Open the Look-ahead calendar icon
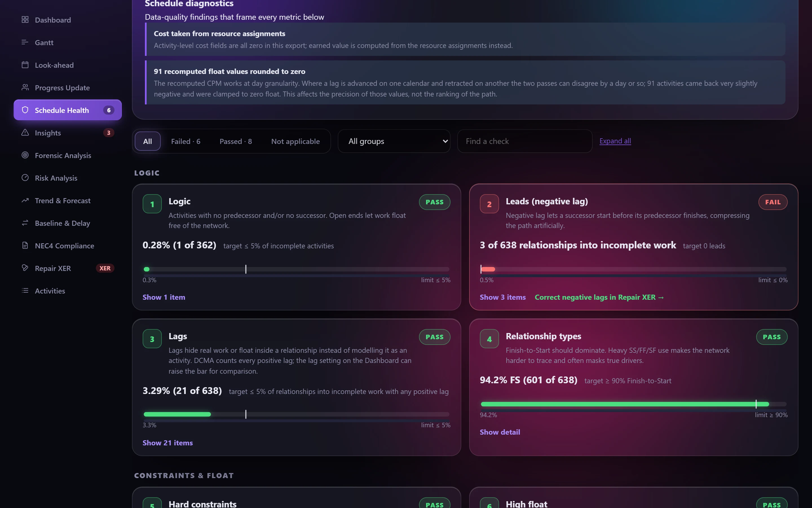Image resolution: width=812 pixels, height=508 pixels. pyautogui.click(x=25, y=65)
